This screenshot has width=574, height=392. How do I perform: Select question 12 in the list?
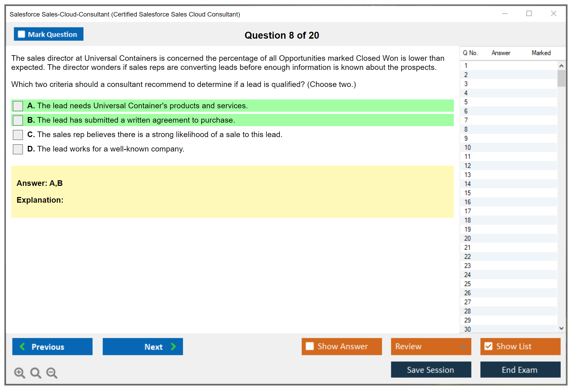pyautogui.click(x=467, y=166)
